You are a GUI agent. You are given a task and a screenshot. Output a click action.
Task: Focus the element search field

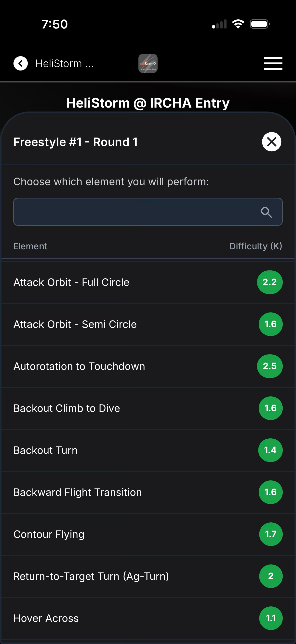[x=148, y=212]
